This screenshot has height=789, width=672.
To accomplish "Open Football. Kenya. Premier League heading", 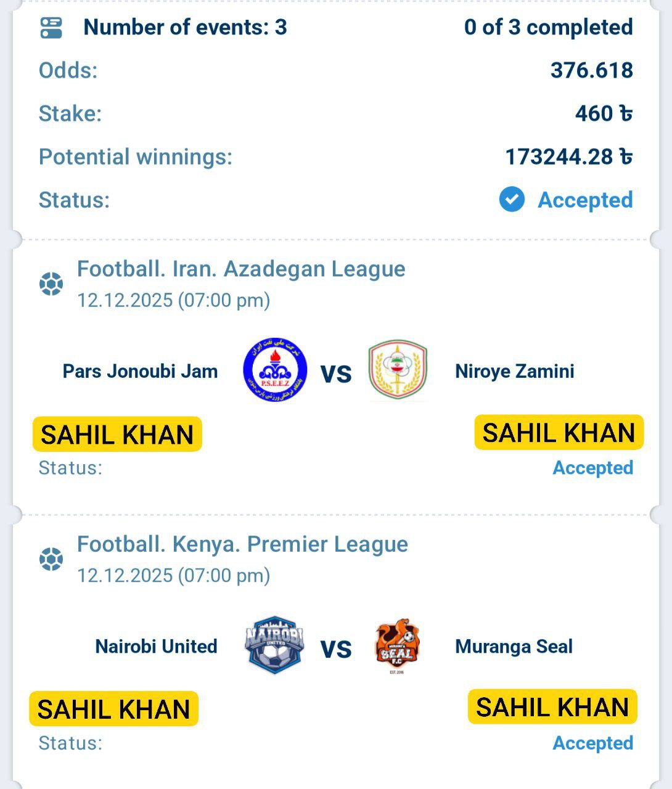I will 242,544.
